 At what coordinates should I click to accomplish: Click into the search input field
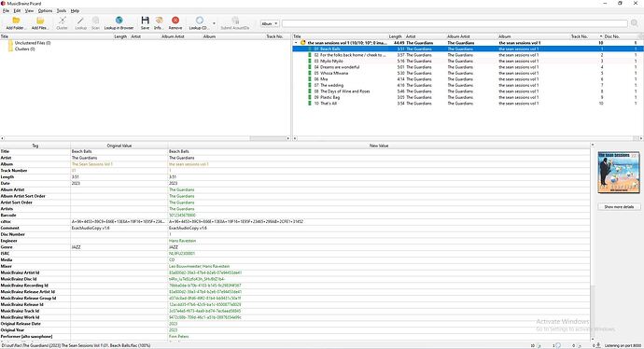pos(455,24)
